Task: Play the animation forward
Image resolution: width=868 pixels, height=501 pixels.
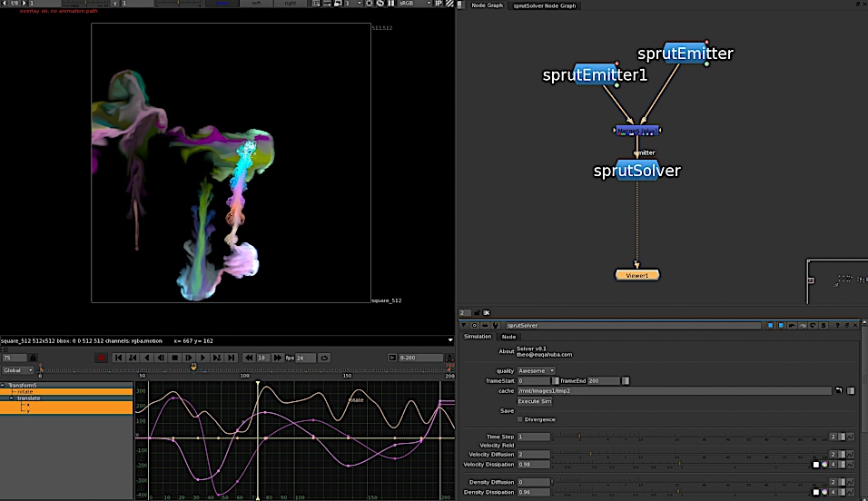Action: [x=203, y=358]
